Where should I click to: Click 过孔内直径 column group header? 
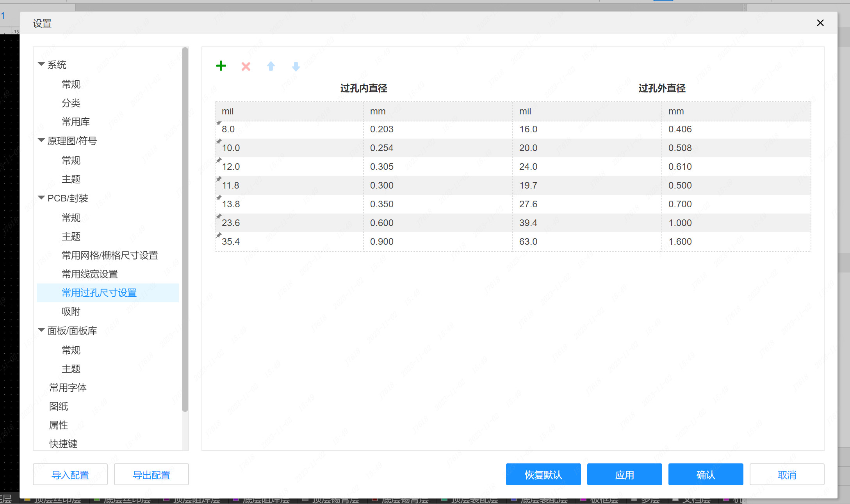(364, 88)
